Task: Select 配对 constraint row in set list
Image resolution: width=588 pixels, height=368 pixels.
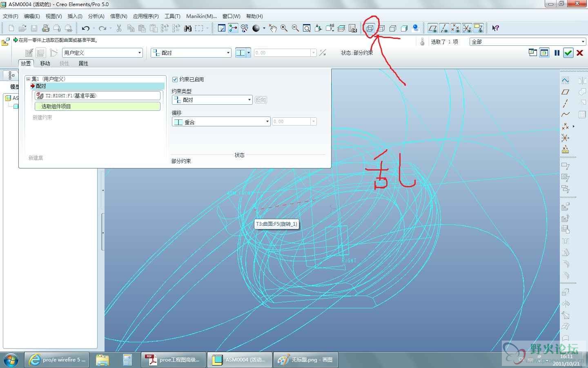Action: pos(97,86)
